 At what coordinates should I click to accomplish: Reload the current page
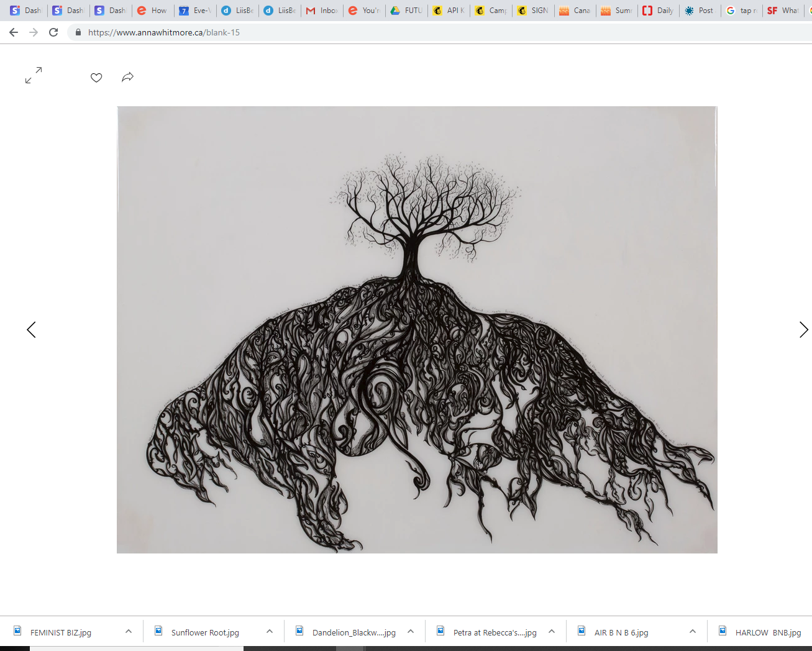[53, 32]
